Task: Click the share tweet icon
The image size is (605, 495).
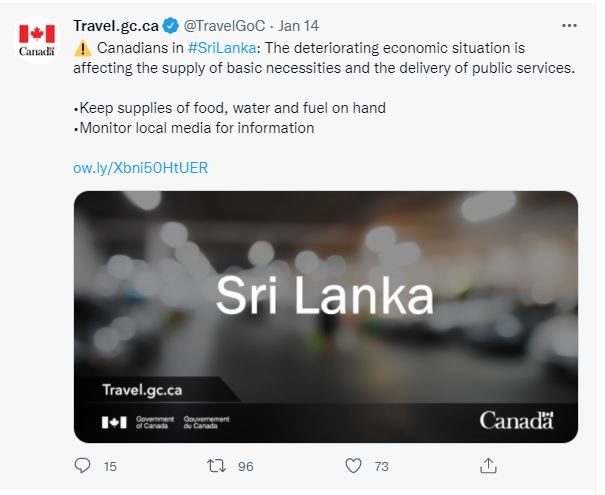Action: (x=488, y=466)
